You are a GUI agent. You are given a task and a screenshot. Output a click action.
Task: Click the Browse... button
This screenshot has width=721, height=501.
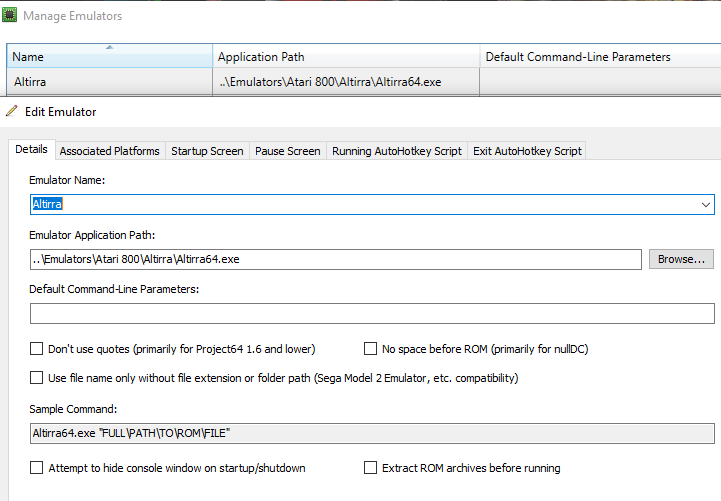coord(681,259)
